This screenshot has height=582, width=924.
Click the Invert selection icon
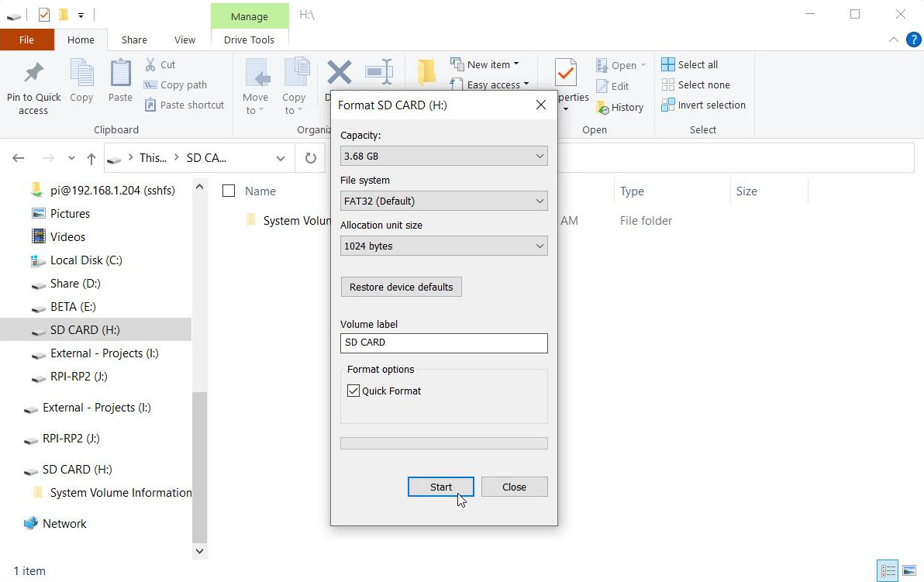704,105
